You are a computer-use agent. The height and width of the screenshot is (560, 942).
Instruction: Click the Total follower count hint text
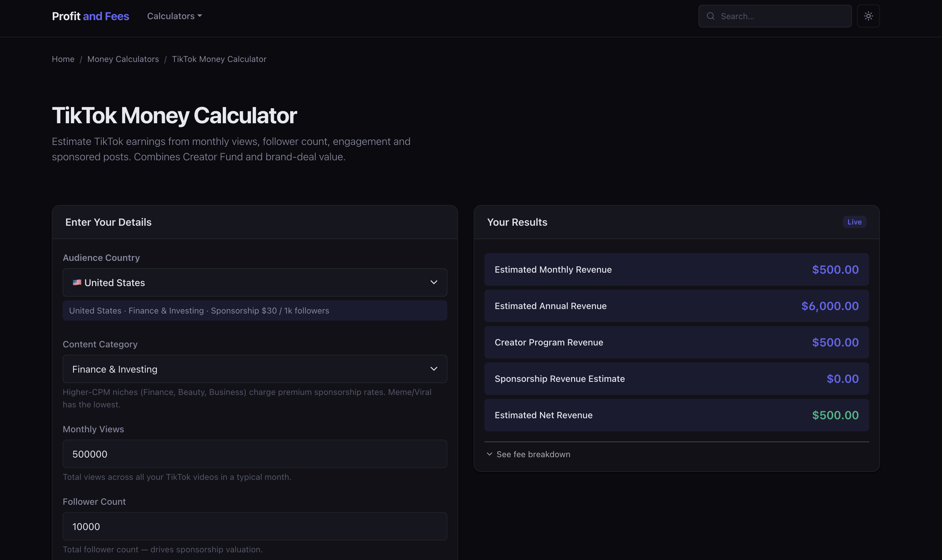tap(162, 549)
